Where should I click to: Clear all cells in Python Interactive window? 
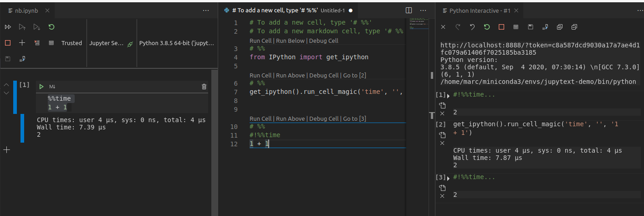click(x=443, y=27)
